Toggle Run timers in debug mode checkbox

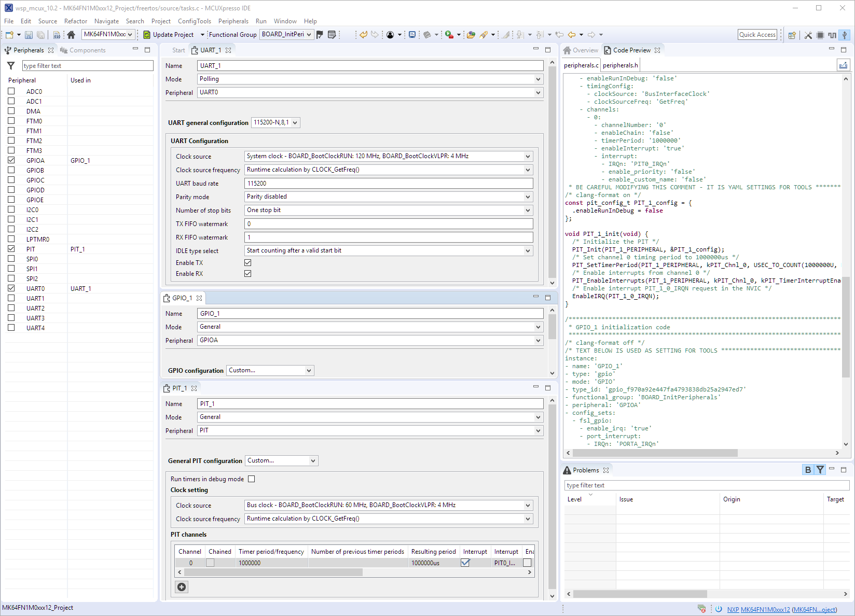252,479
